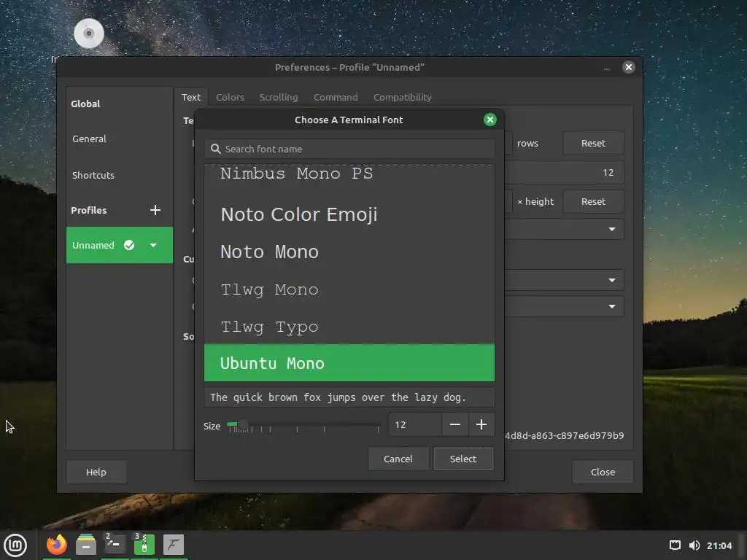The height and width of the screenshot is (560, 747).
Task: Open the font viewer taskbar icon
Action: click(x=174, y=545)
